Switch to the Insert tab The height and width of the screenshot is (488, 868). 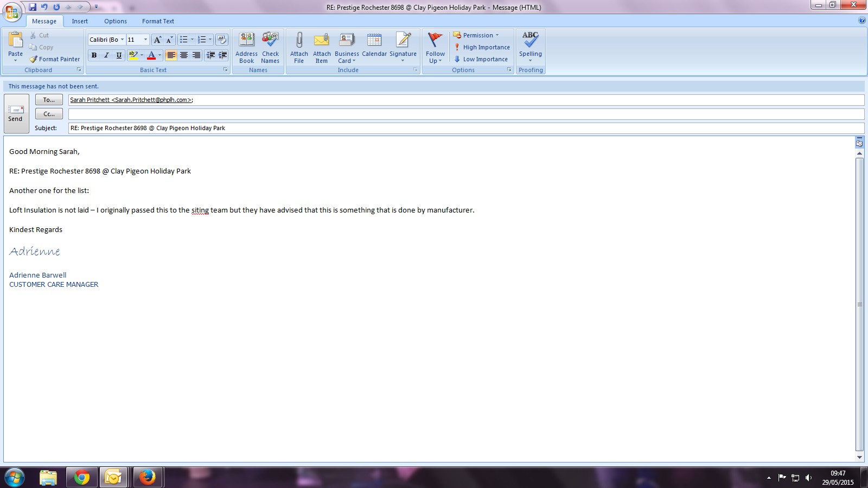[x=80, y=21]
